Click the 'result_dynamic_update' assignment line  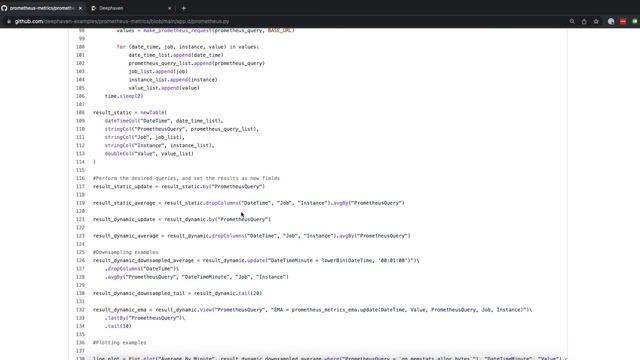tap(182, 219)
